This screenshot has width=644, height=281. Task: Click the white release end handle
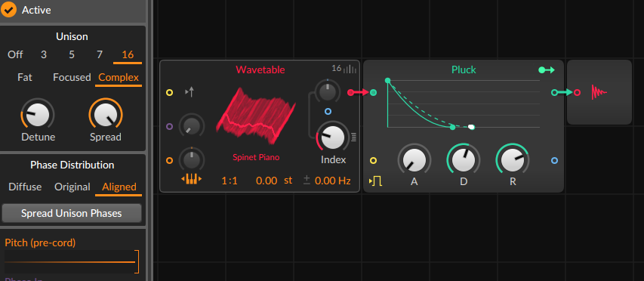click(472, 128)
